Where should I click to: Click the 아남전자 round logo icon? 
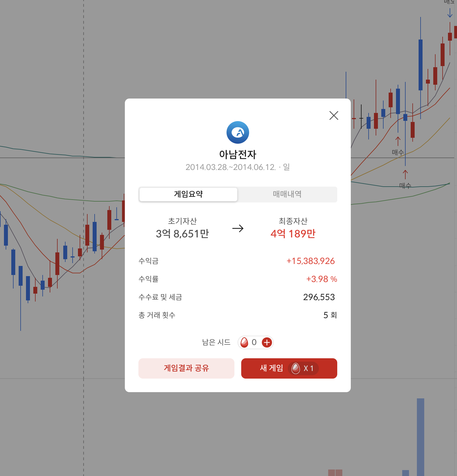pyautogui.click(x=238, y=132)
